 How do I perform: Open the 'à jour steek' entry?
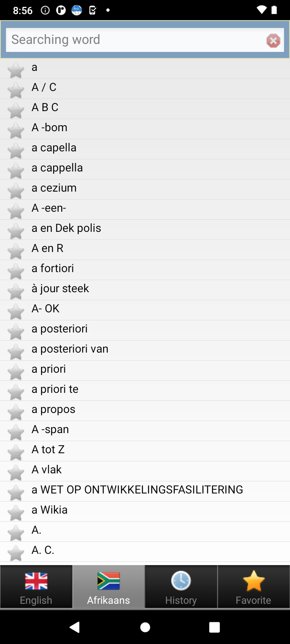pyautogui.click(x=60, y=289)
